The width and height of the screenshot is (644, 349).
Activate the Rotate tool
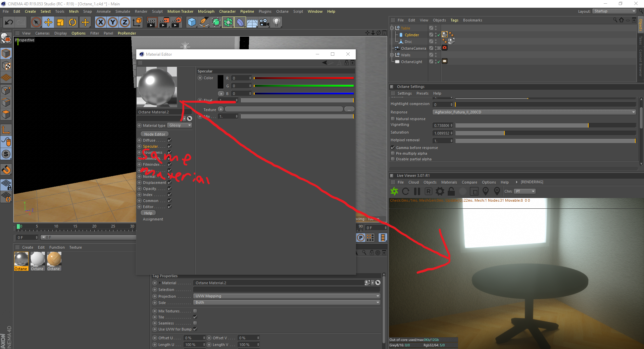pyautogui.click(x=72, y=22)
